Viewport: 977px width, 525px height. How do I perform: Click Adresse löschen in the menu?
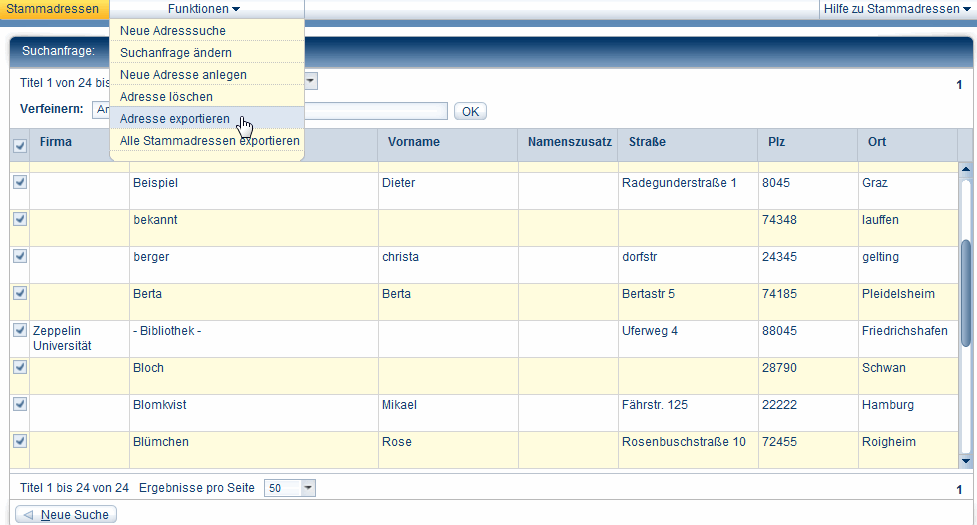pyautogui.click(x=166, y=97)
